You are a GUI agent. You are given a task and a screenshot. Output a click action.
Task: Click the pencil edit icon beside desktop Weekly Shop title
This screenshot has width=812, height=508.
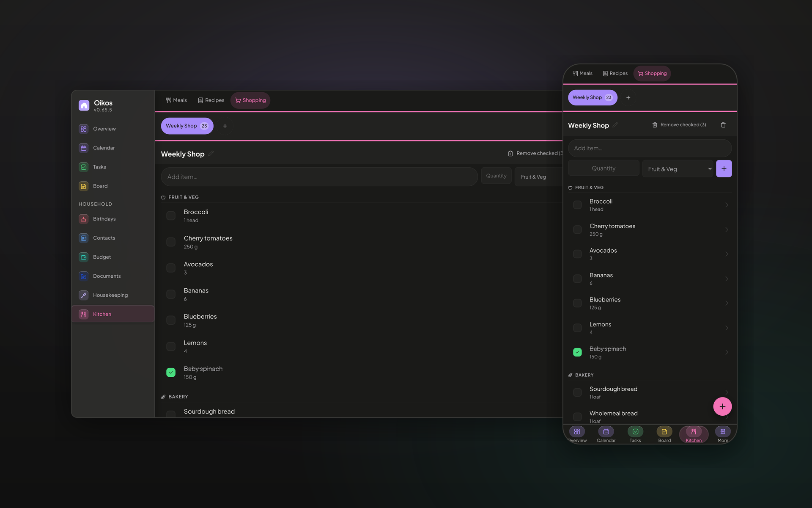click(211, 153)
